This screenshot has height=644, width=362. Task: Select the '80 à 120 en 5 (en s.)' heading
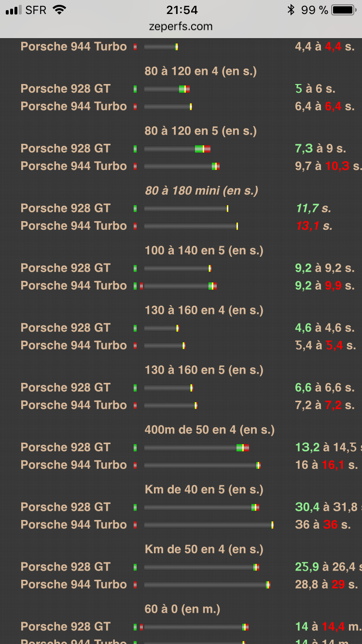(200, 131)
